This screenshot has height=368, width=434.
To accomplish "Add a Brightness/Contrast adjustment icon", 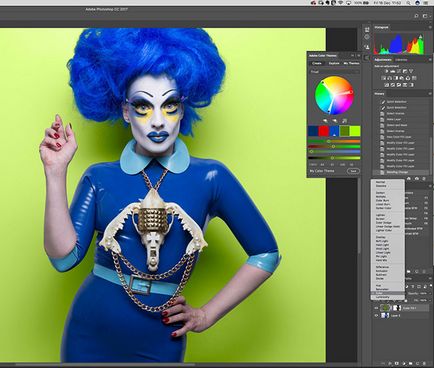I will pyautogui.click(x=387, y=71).
